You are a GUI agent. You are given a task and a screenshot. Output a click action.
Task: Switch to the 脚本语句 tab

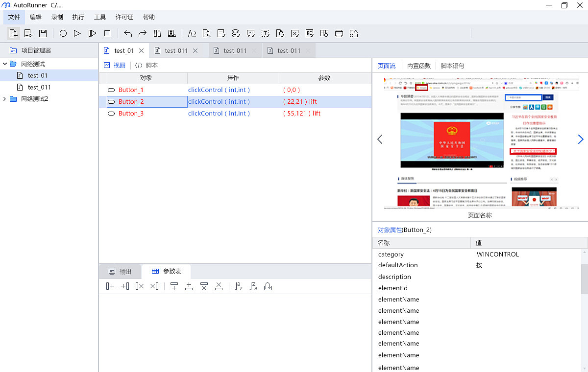click(453, 66)
